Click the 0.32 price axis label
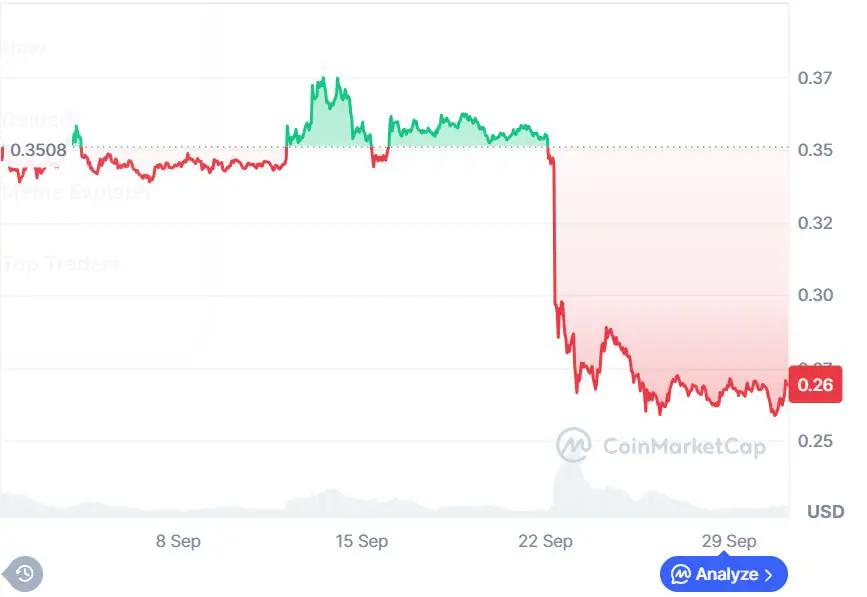 (x=815, y=222)
